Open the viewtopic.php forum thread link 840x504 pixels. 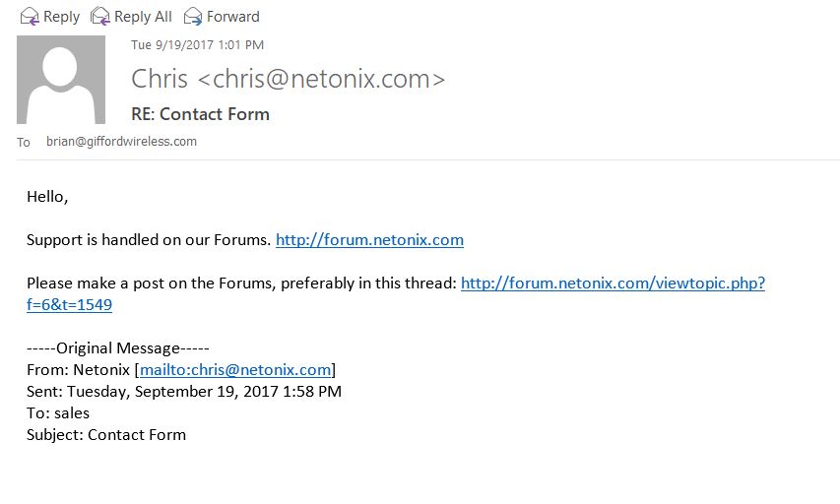(613, 283)
